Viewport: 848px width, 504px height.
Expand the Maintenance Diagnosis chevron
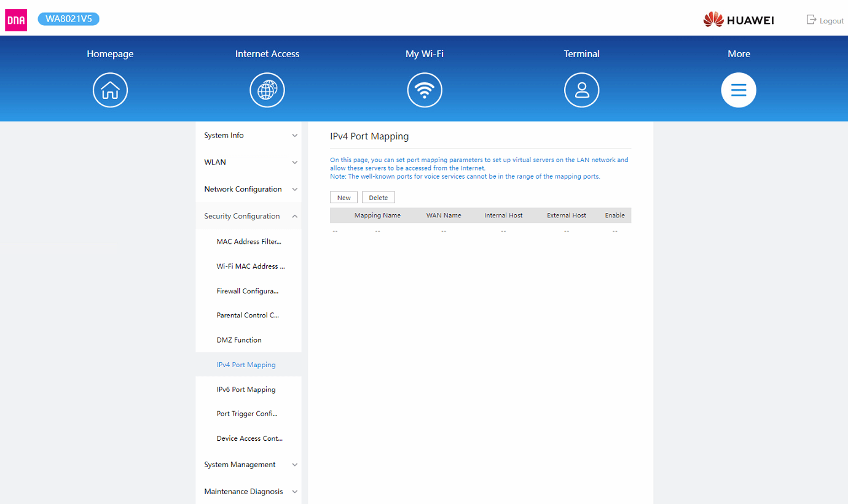(295, 492)
